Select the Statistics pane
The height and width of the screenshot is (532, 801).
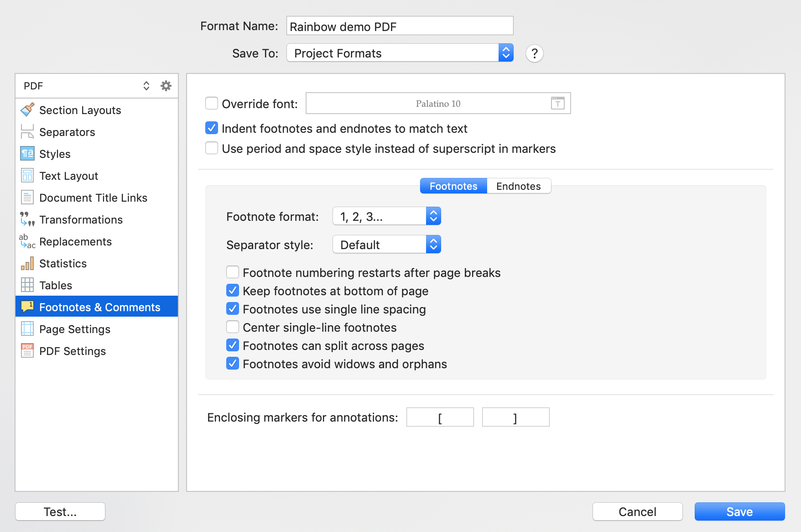pos(97,263)
